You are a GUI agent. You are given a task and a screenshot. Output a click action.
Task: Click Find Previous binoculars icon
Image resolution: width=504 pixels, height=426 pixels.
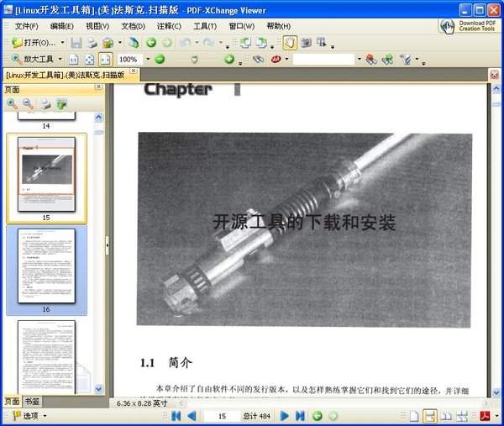[x=371, y=60]
